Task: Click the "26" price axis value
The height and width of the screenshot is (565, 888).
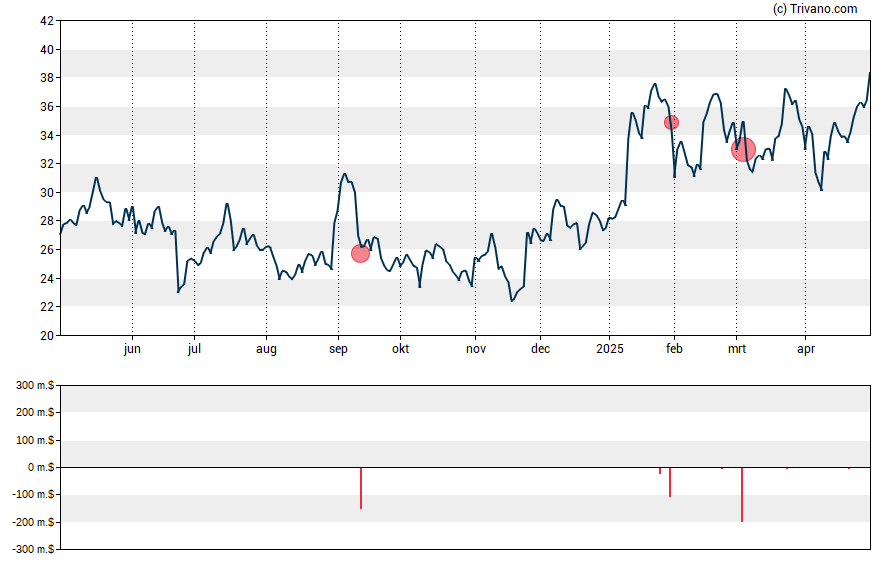Action: (47, 250)
